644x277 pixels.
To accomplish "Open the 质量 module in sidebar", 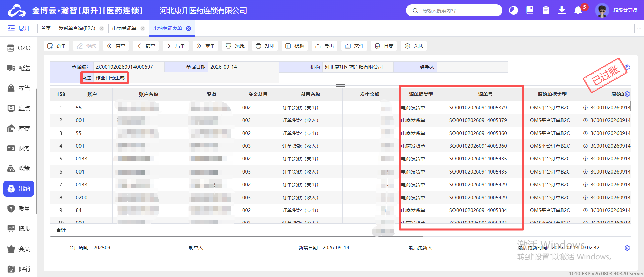I will point(19,209).
